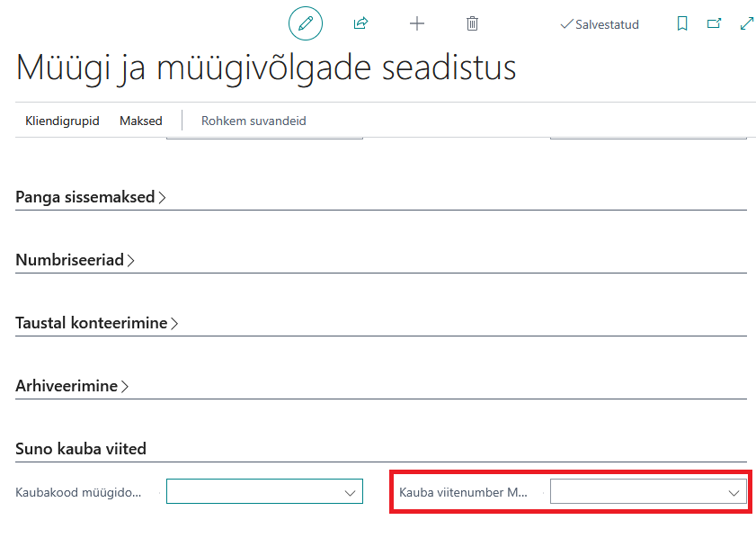The height and width of the screenshot is (547, 756).
Task: Open the Maksed menu
Action: (141, 121)
